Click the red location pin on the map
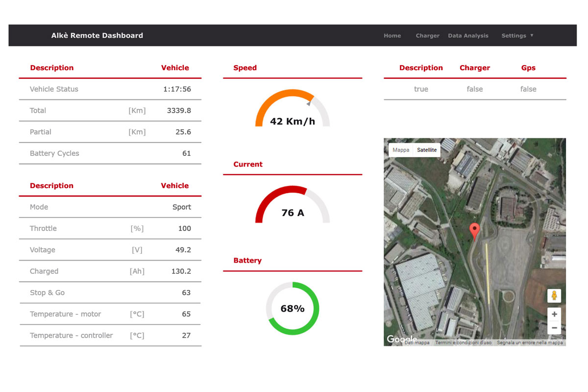 (x=474, y=231)
